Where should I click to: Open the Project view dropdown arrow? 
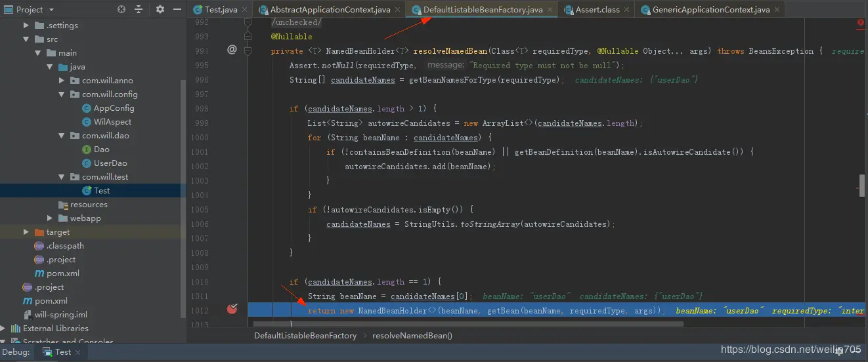point(51,10)
